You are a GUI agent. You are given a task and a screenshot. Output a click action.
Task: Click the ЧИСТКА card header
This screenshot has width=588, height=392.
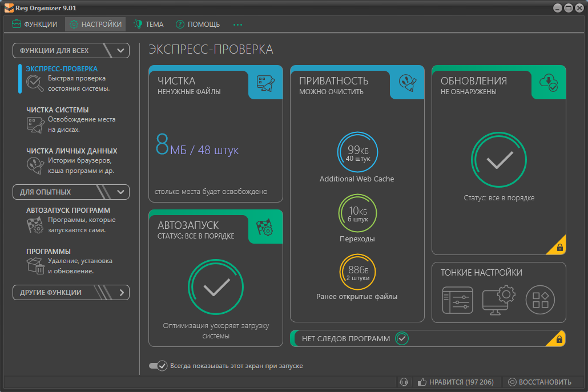(216, 82)
